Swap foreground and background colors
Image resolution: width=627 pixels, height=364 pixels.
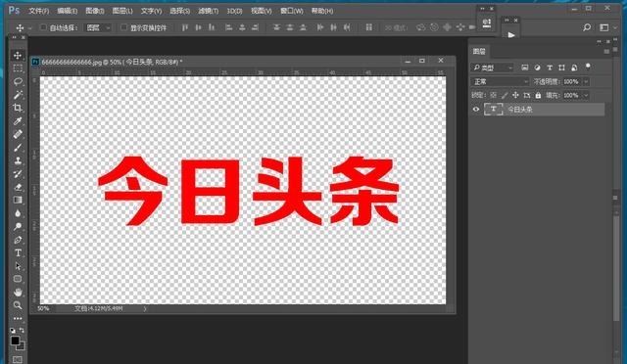coord(22,330)
